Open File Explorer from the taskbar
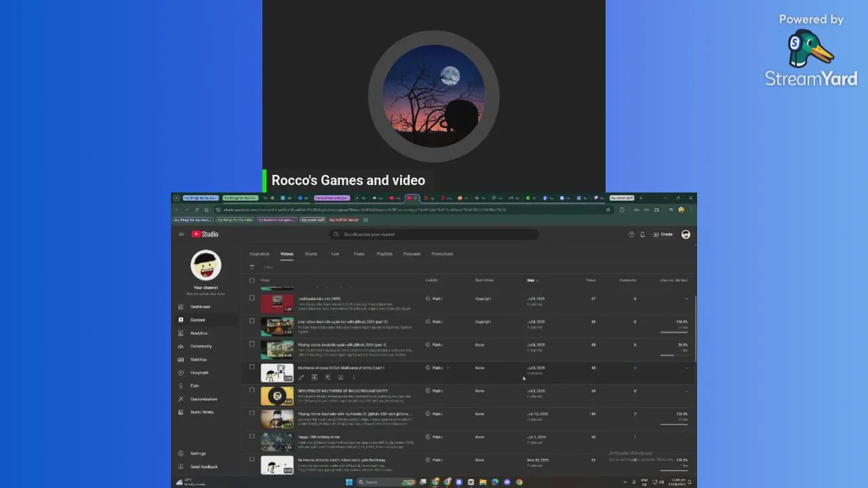 click(x=483, y=482)
